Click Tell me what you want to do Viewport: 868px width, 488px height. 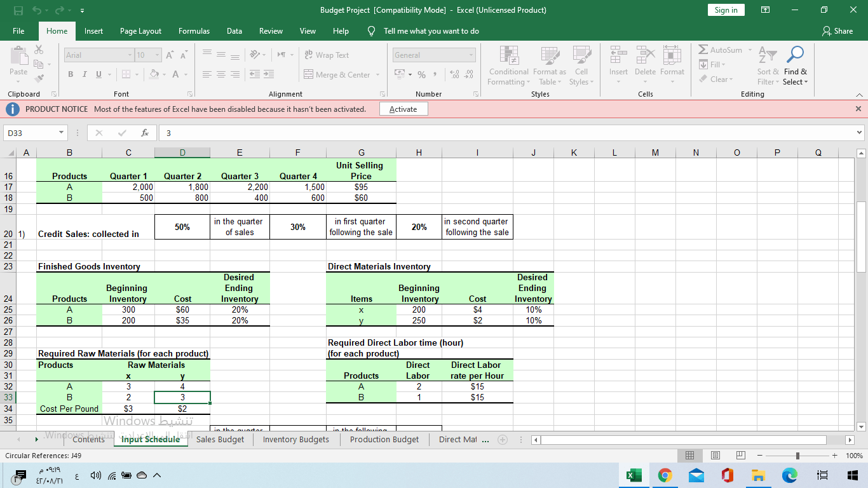[x=431, y=31]
